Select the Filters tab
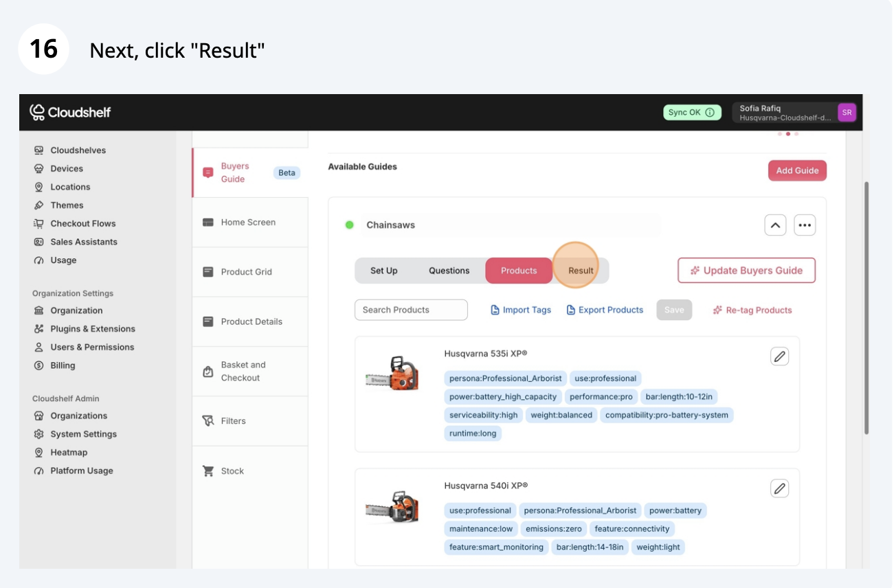This screenshot has height=588, width=896. tap(250, 421)
